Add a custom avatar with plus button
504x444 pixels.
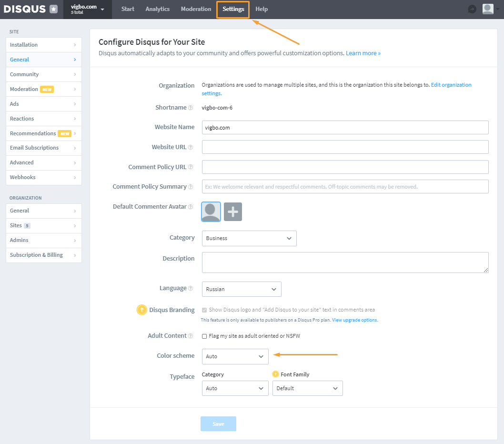pyautogui.click(x=233, y=212)
